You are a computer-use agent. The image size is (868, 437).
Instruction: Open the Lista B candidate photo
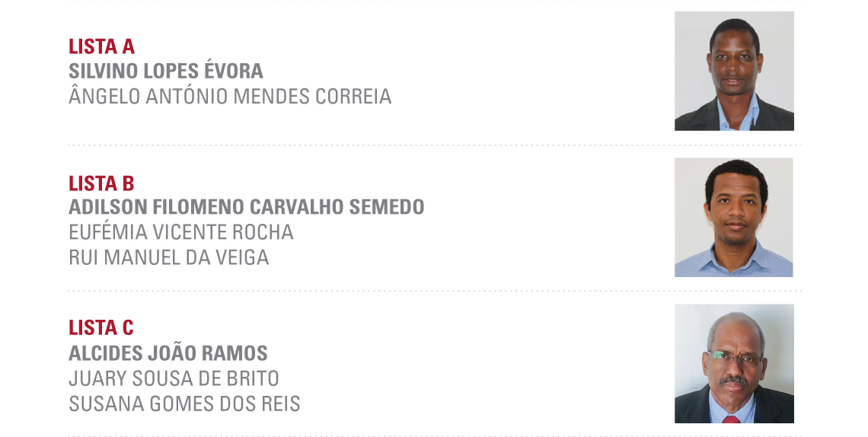click(733, 217)
